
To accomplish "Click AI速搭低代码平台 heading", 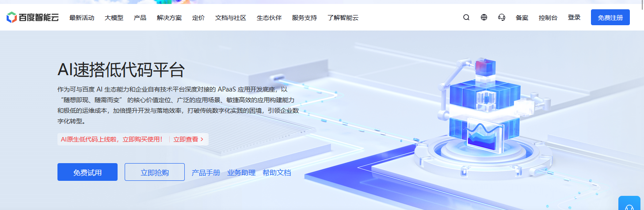I will pos(121,70).
